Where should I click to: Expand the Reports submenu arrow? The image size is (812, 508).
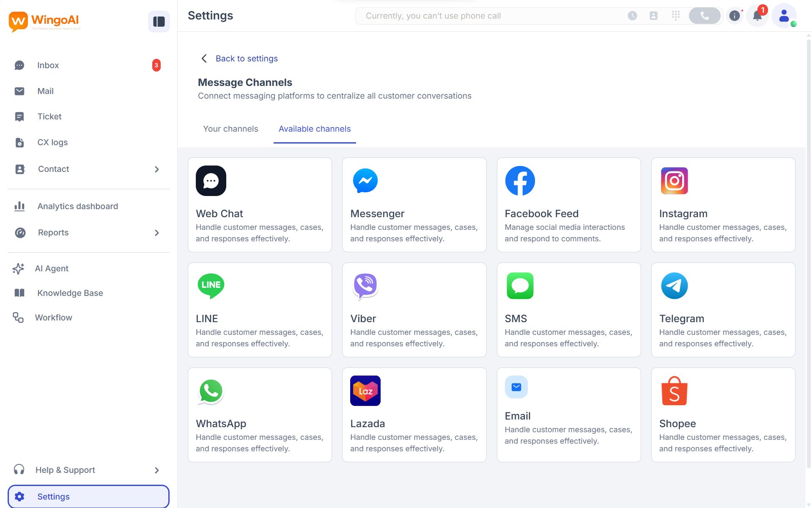click(157, 233)
